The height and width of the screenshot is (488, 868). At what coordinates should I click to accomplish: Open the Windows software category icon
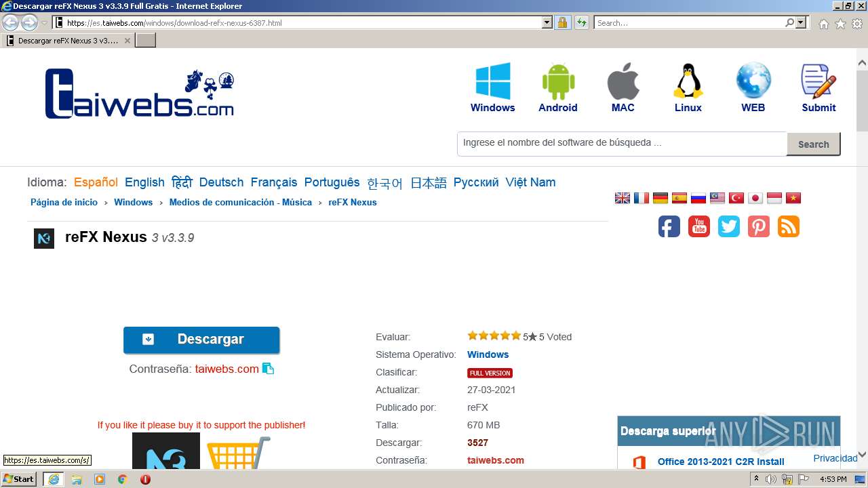[493, 81]
